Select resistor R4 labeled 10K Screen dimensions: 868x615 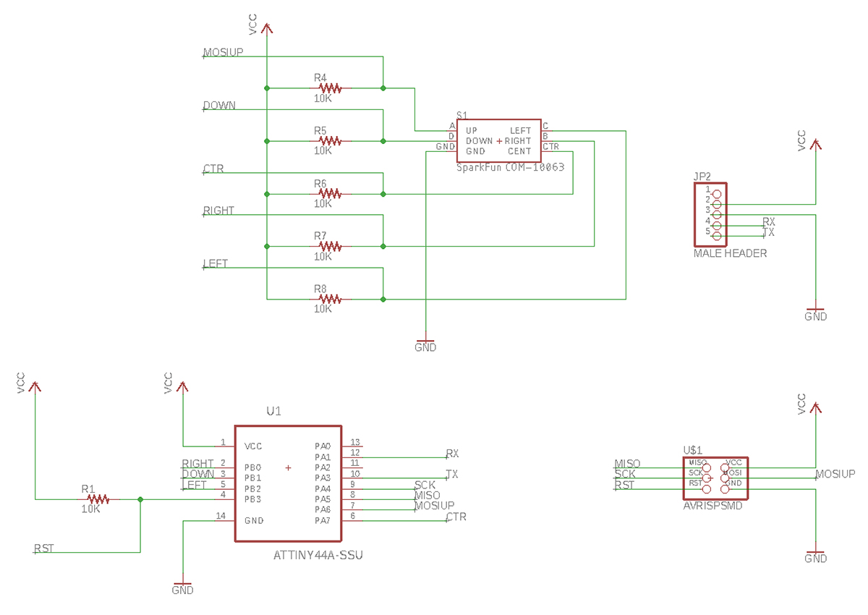pos(329,88)
